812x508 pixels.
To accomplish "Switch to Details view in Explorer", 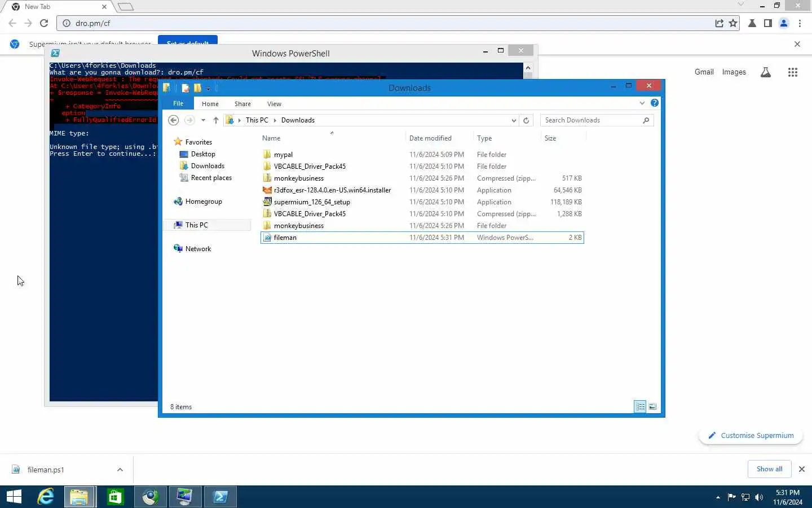I will tap(640, 406).
